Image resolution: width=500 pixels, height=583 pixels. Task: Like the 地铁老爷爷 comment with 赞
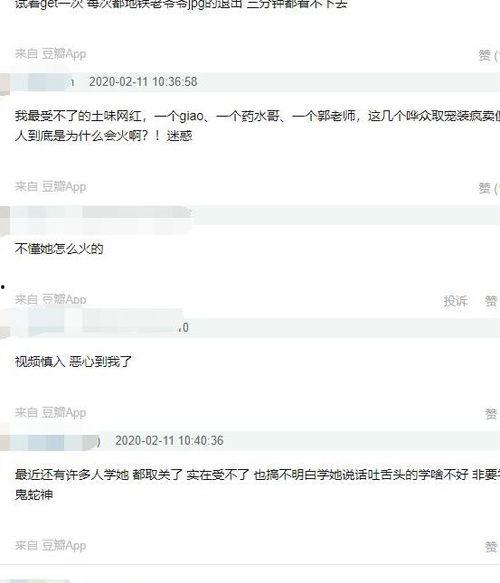click(489, 55)
